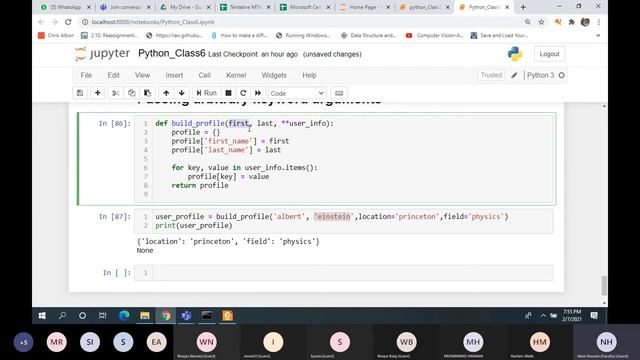Switch to the Home Page browser tab

365,7
